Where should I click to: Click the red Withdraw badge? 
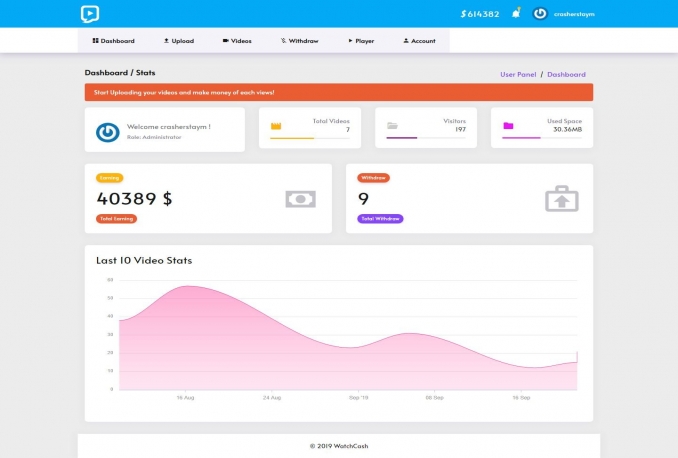tap(373, 178)
